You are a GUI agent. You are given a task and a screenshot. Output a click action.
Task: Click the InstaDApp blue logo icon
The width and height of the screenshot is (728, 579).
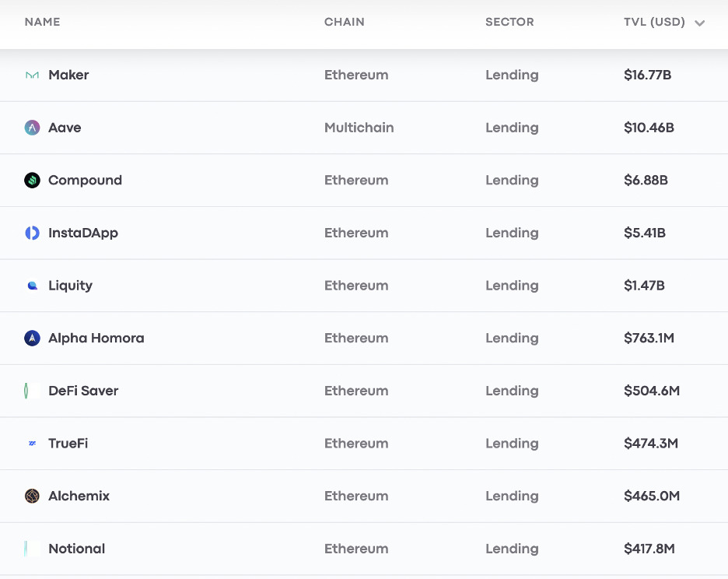pyautogui.click(x=32, y=233)
